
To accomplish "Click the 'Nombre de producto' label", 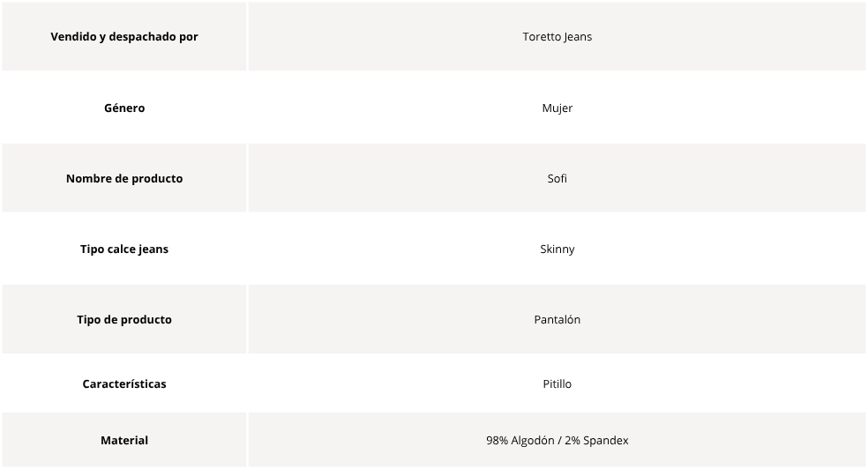I will tap(124, 179).
